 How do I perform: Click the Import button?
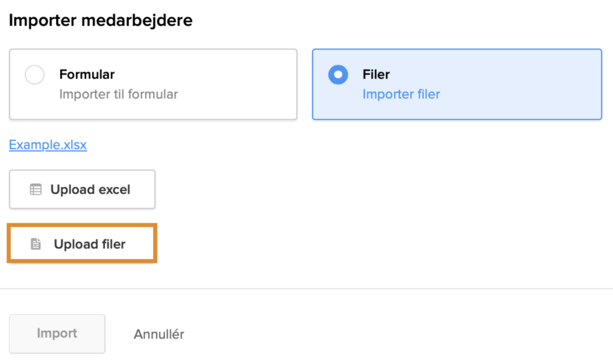click(x=57, y=334)
